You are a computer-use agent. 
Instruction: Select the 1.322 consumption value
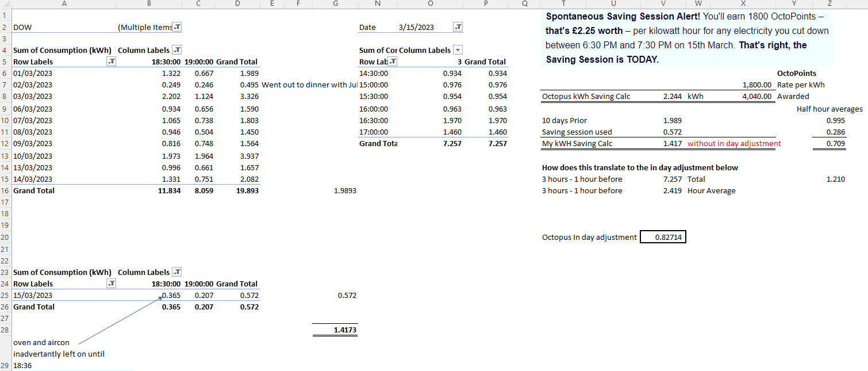(x=171, y=73)
